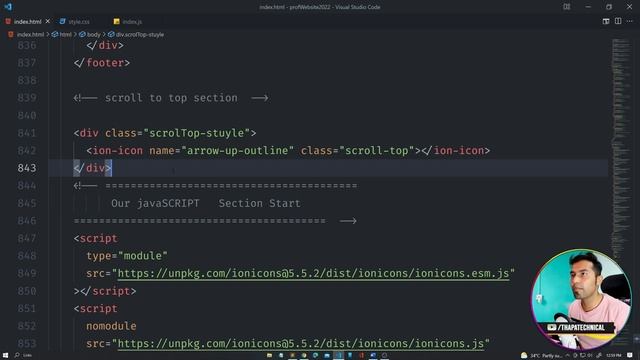The width and height of the screenshot is (640, 360).
Task: Open the preview to the side icon
Action: (606, 21)
